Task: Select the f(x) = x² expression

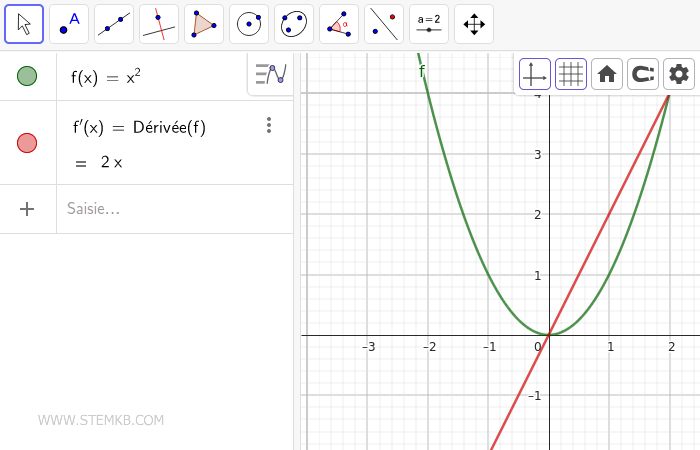Action: click(x=106, y=77)
